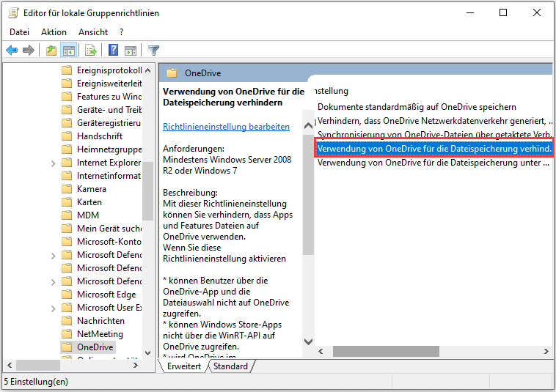Click the folder icon beside Microsoft Edge
The height and width of the screenshot is (392, 556).
click(67, 295)
